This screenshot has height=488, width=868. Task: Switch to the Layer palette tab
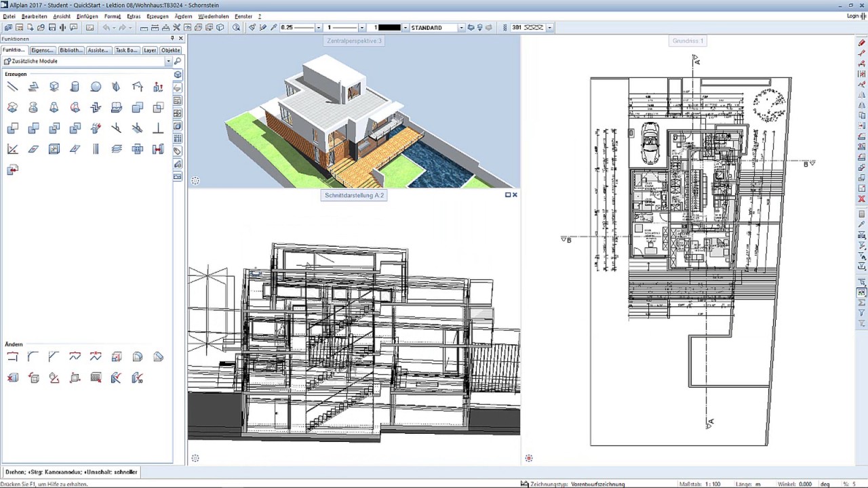[x=150, y=50]
